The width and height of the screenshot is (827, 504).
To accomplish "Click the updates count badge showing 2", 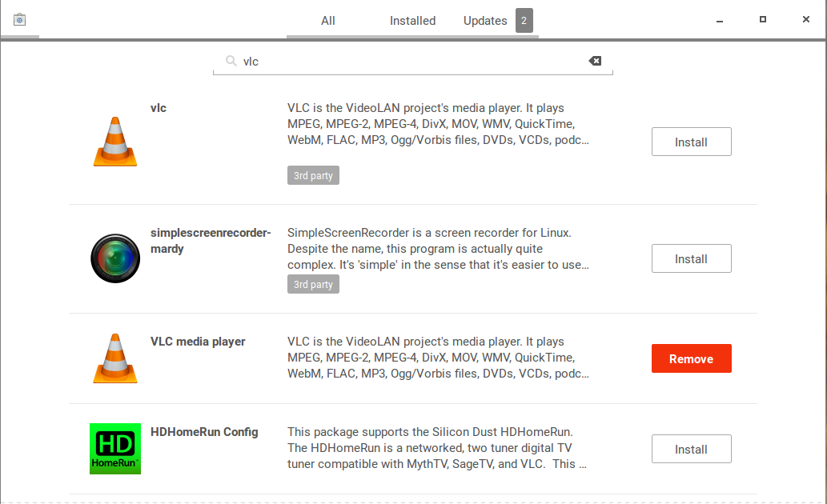I will coord(524,21).
